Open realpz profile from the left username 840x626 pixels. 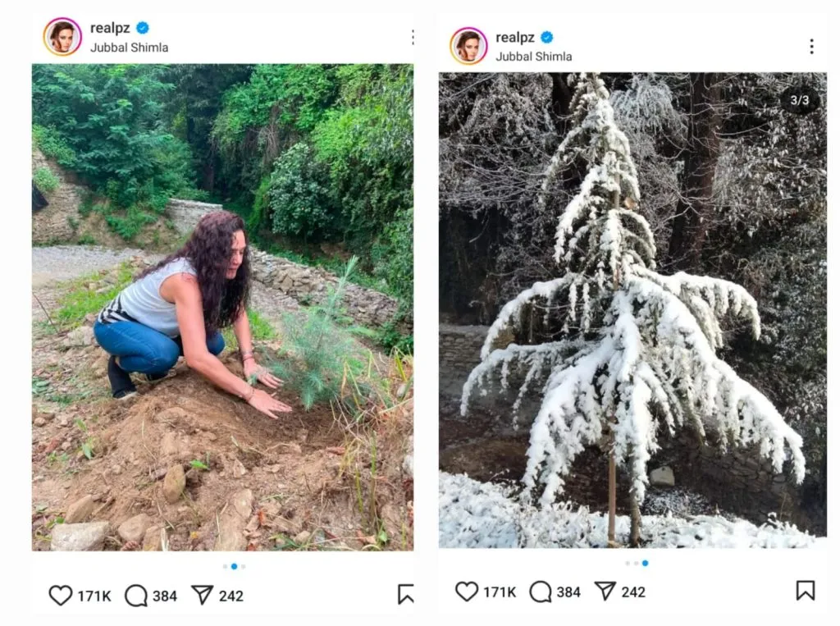[110, 26]
